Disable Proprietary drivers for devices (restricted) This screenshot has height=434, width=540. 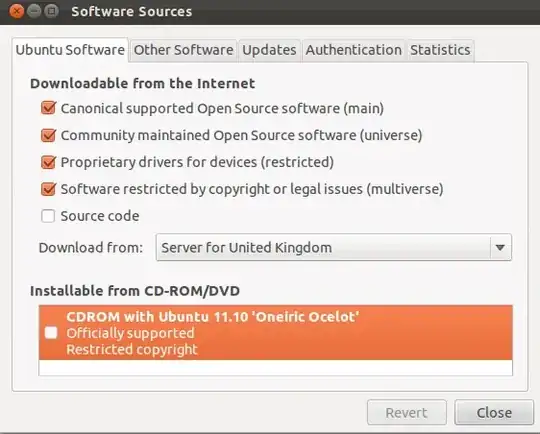[x=48, y=162]
